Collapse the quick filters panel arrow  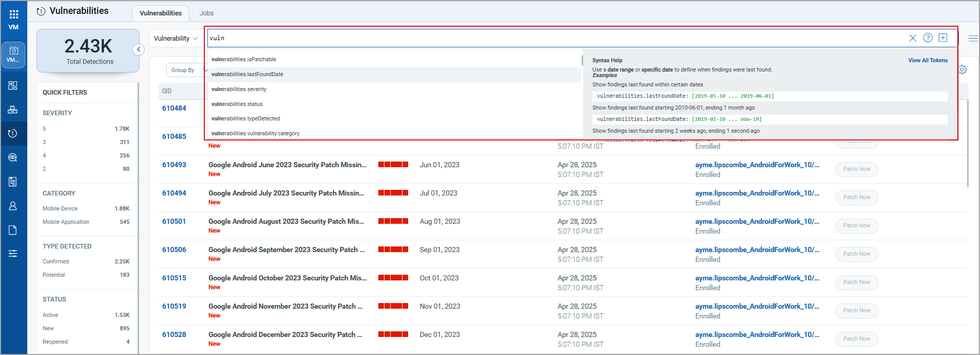click(x=138, y=49)
